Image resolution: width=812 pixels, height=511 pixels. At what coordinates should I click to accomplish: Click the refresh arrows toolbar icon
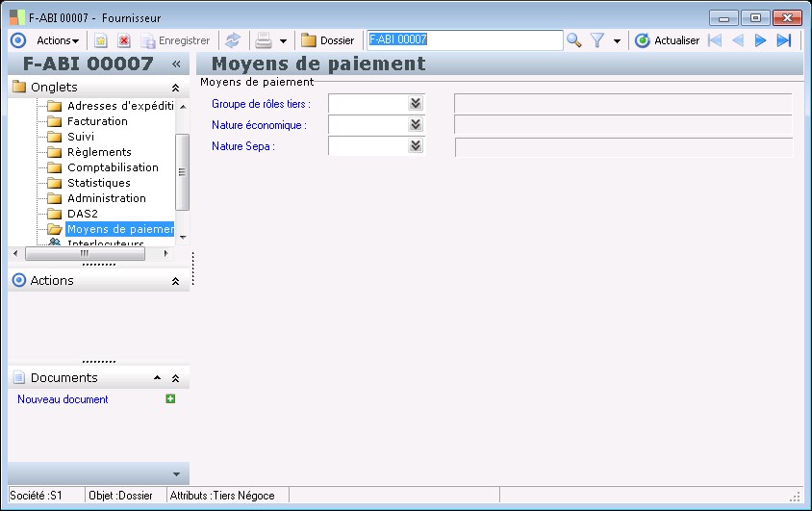233,40
